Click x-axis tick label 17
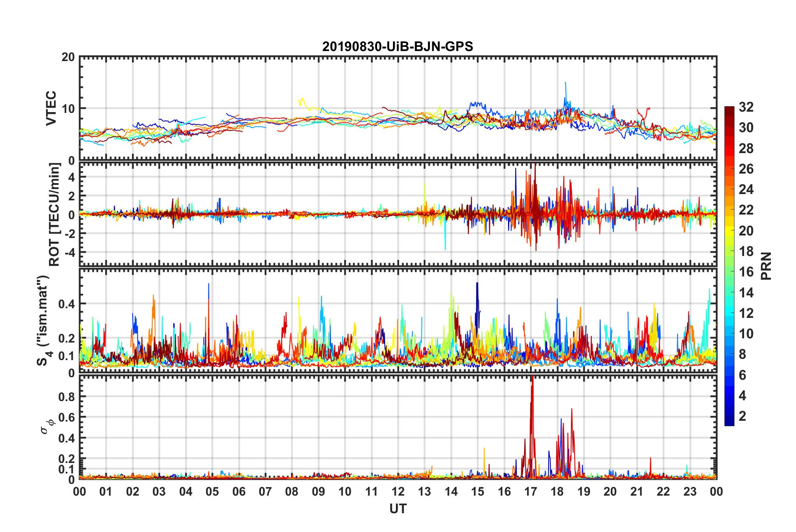The height and width of the screenshot is (532, 796). coord(531,491)
